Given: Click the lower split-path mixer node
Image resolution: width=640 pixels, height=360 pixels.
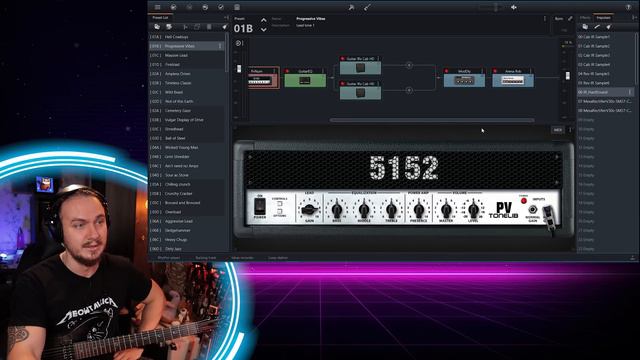Looking at the screenshot, I should point(409,90).
